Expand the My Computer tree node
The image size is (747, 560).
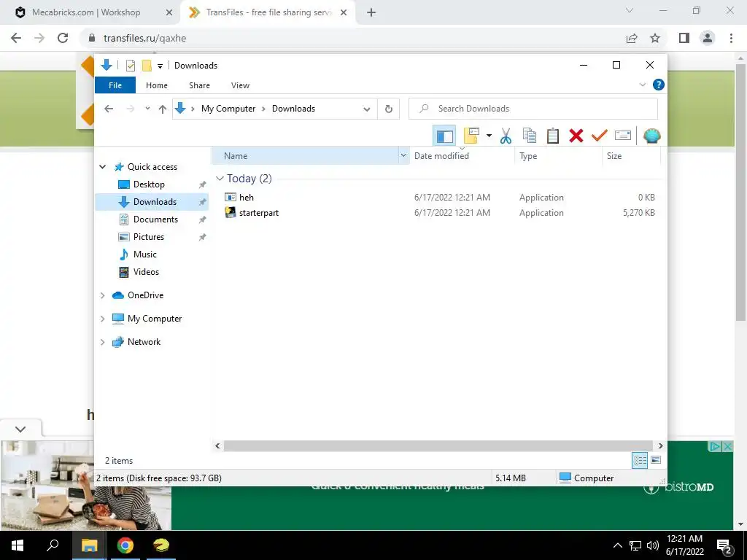(x=102, y=319)
